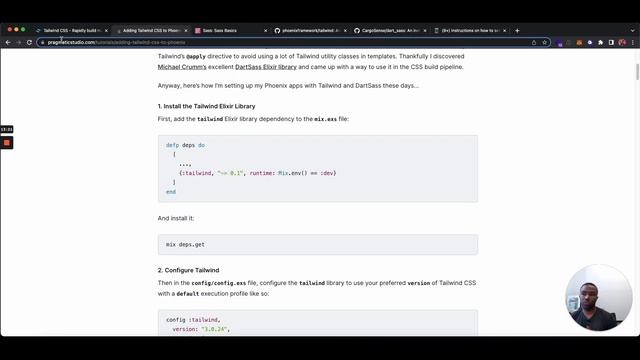Click the vertical page scrollbar thumb
The image size is (640, 360).
[x=637, y=72]
